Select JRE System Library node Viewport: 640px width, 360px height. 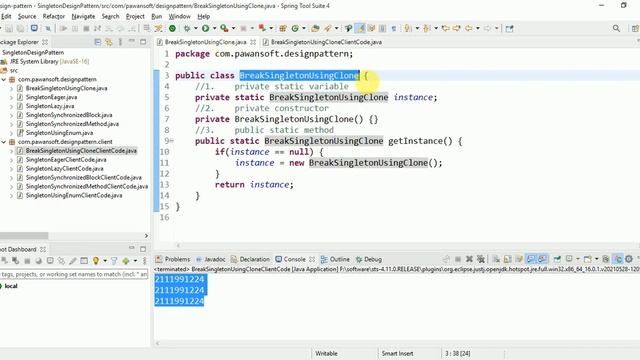click(49, 61)
